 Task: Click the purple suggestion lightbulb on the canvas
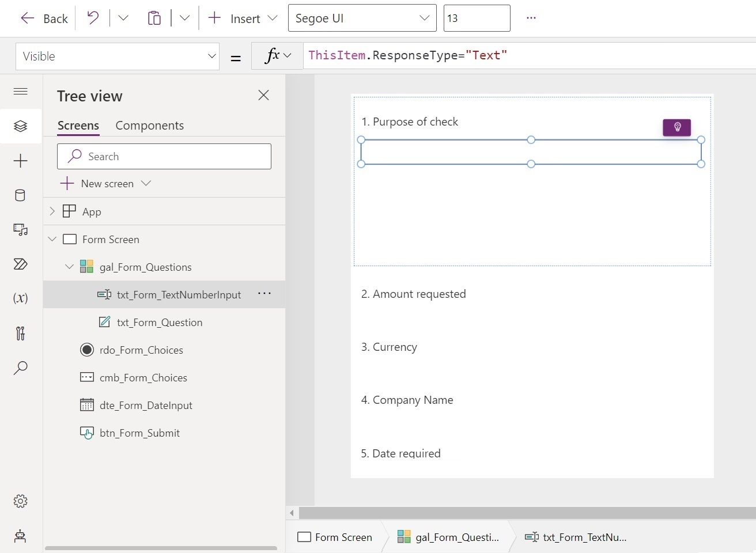[676, 127]
